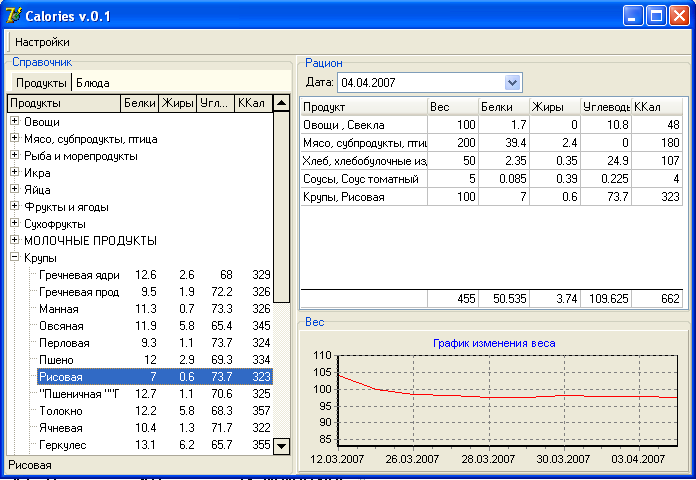Screen dimensions: 696x480
Task: Expand Рыба и морепродукты node
Action: (x=15, y=155)
